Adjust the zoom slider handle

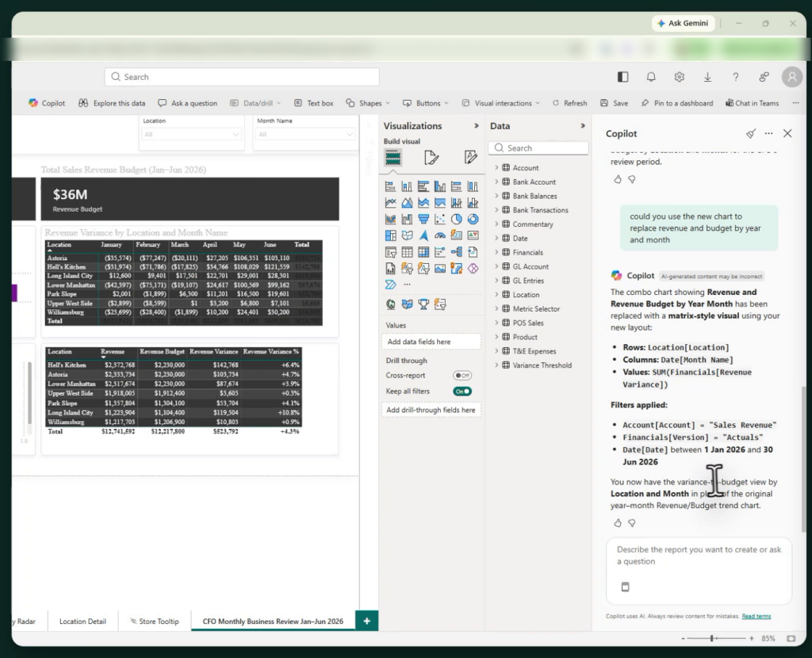[713, 638]
